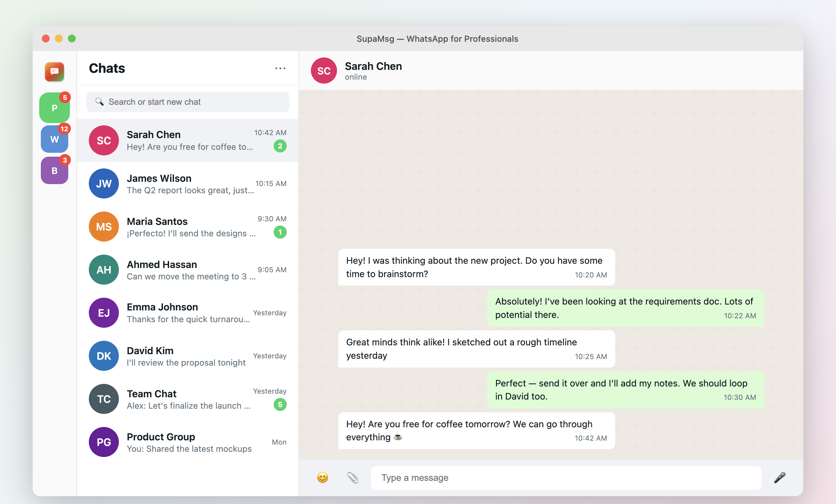Click David Kim's DK avatar

104,356
